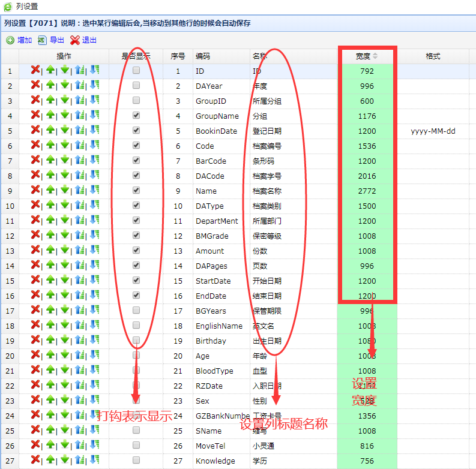Move the Code row down one position
The height and width of the screenshot is (469, 476).
pos(65,146)
